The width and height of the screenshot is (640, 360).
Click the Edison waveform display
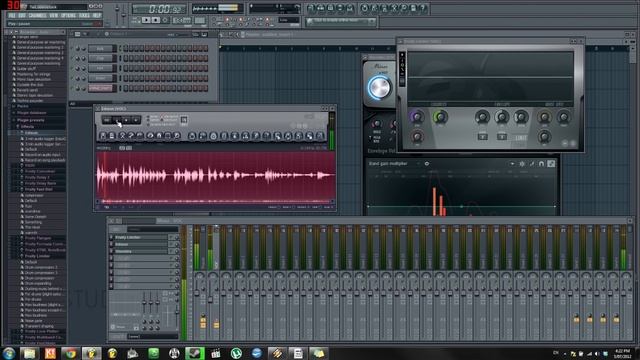tap(215, 175)
